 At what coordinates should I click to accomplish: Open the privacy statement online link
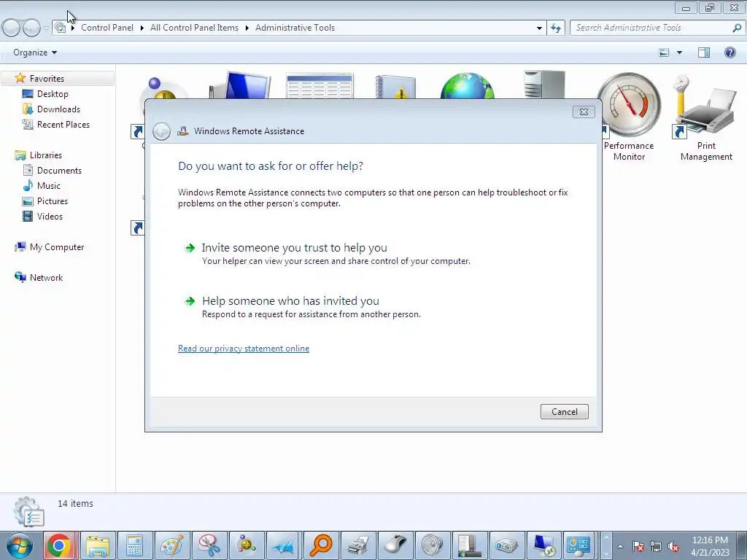pyautogui.click(x=244, y=349)
